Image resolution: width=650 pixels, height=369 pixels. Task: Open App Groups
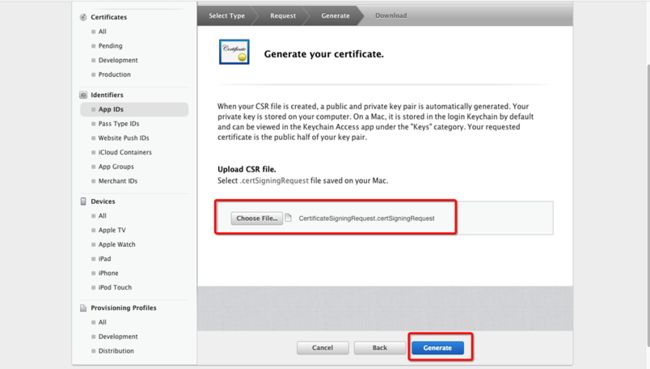[x=116, y=167]
